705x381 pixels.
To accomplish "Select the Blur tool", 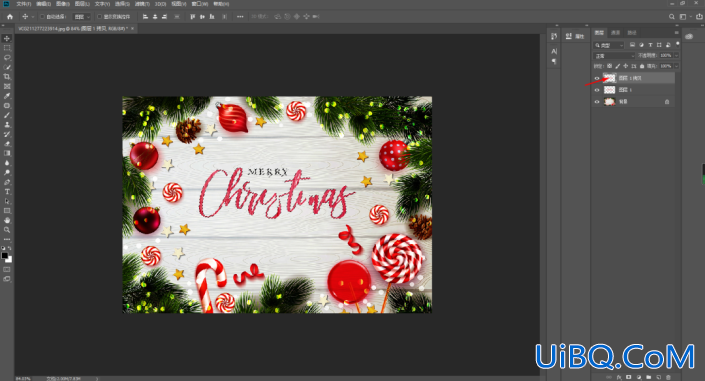I will pos(7,163).
